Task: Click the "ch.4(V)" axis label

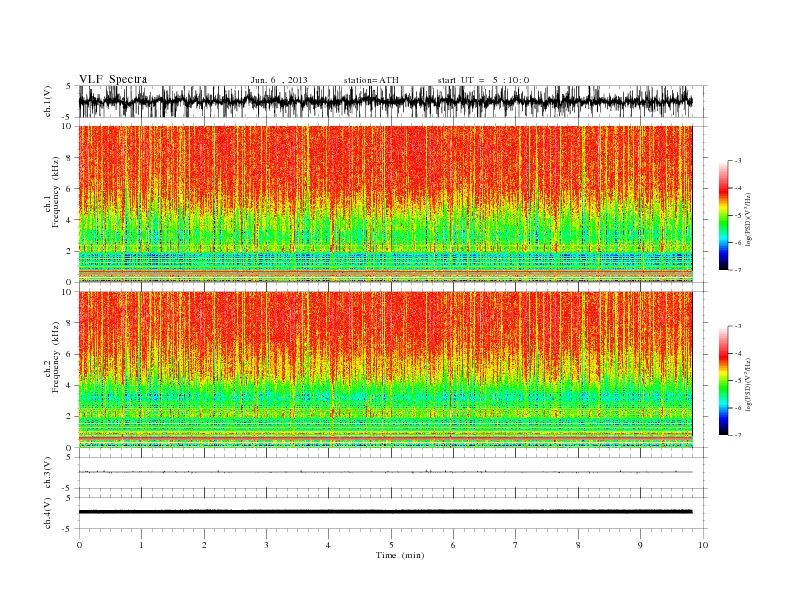Action: tap(48, 513)
